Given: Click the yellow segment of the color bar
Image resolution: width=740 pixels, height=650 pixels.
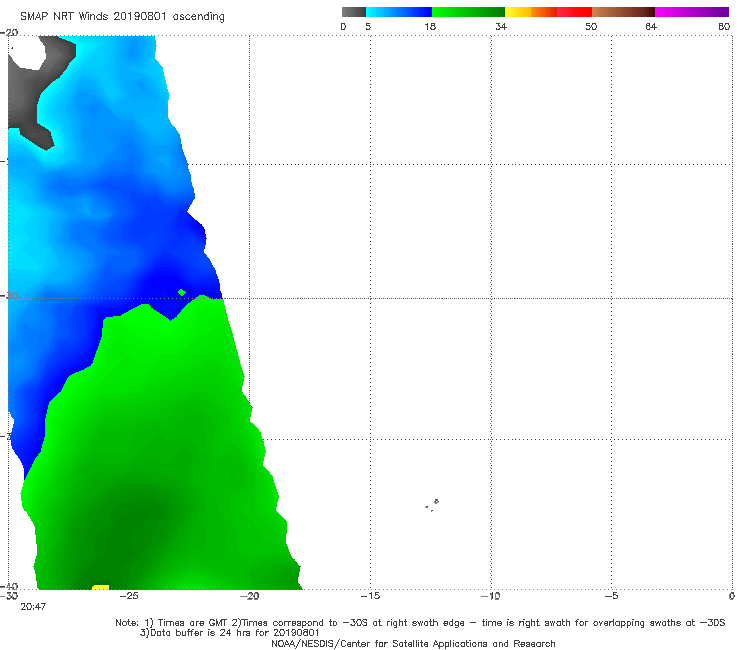Looking at the screenshot, I should [518, 12].
